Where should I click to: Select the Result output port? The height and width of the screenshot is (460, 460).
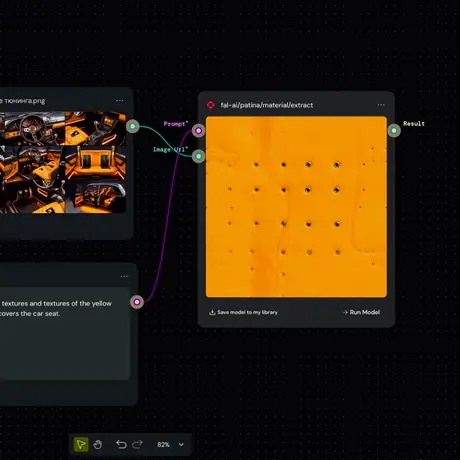(394, 130)
